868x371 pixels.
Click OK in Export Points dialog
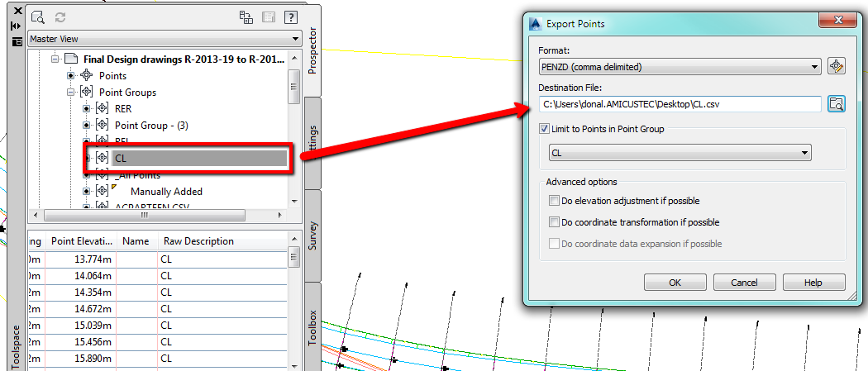click(675, 282)
